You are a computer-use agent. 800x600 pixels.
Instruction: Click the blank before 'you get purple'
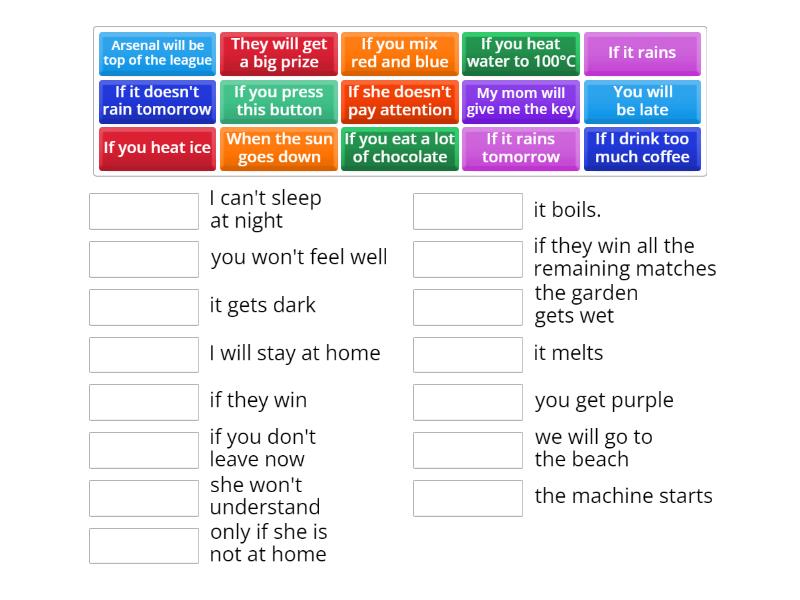click(468, 402)
